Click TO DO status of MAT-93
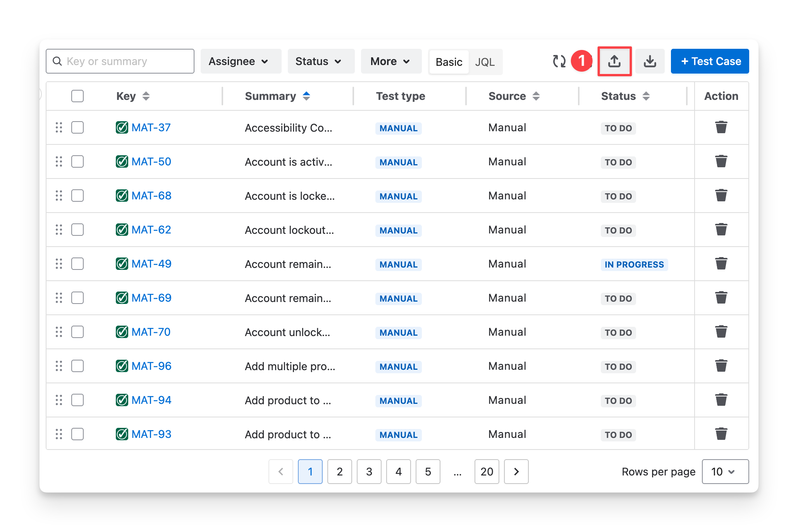Image resolution: width=798 pixels, height=532 pixels. pyautogui.click(x=618, y=435)
